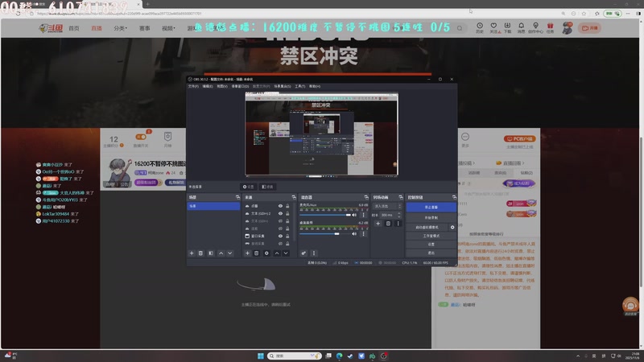This screenshot has height=362, width=644.
Task: Select the highlighted scene in Scenes list
Action: (213, 206)
